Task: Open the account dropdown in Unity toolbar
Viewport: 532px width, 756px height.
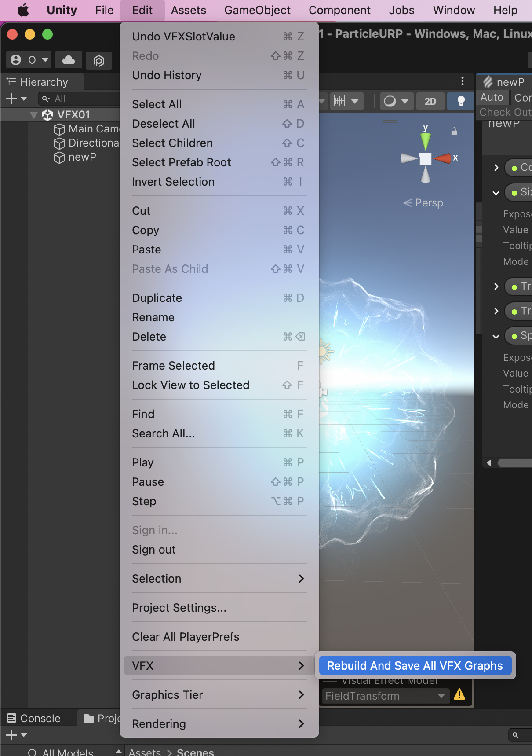Action: 29,60
